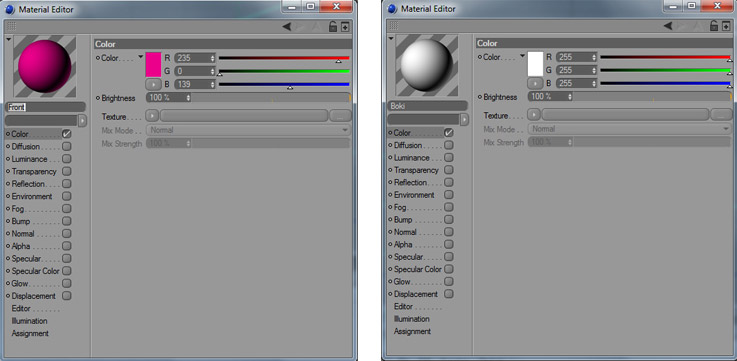Disable Color channel checkbox in Front editor

67,134
